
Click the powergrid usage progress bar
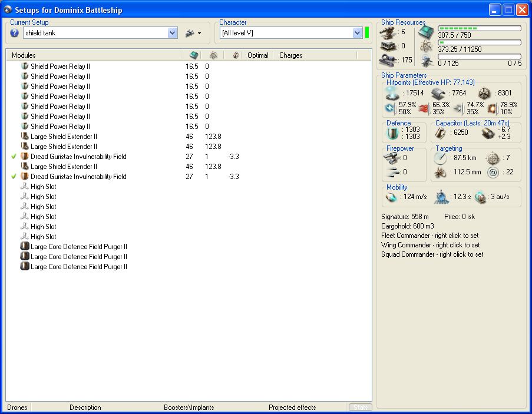pyautogui.click(x=480, y=42)
